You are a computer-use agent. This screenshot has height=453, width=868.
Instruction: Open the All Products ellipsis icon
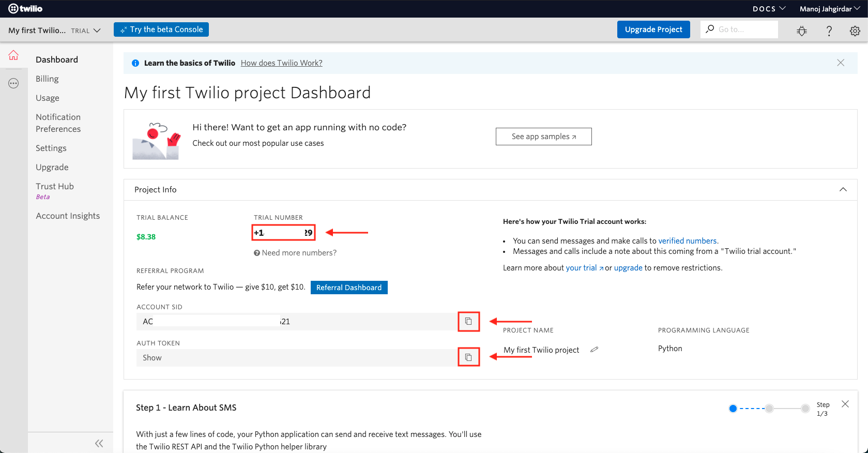(13, 83)
